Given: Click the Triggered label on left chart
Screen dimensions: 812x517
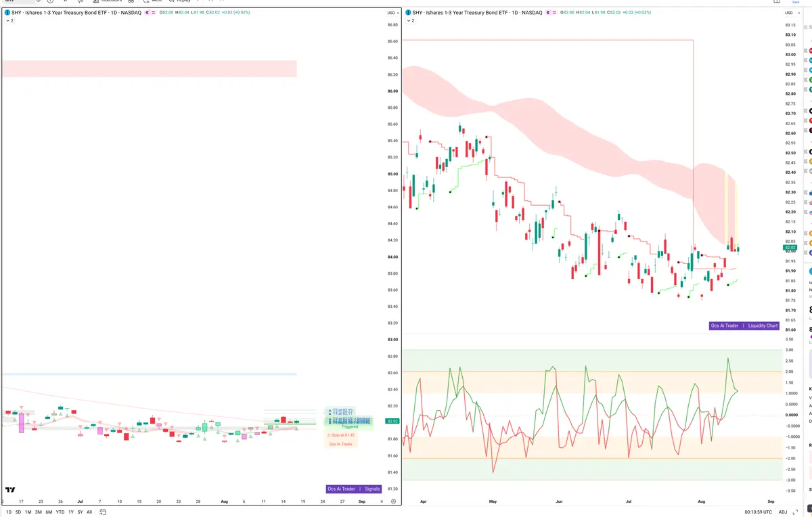Looking at the screenshot, I should [350, 427].
